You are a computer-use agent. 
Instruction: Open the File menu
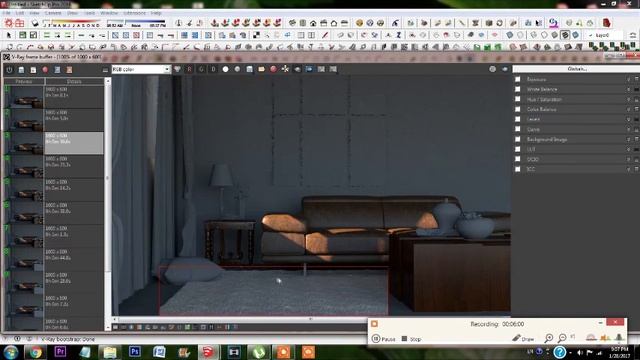(x=7, y=13)
